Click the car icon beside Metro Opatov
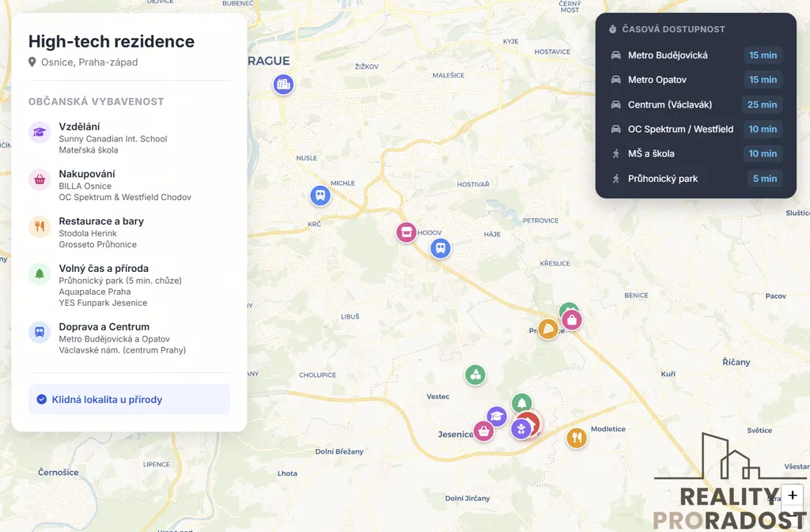This screenshot has width=810, height=532. coord(615,80)
